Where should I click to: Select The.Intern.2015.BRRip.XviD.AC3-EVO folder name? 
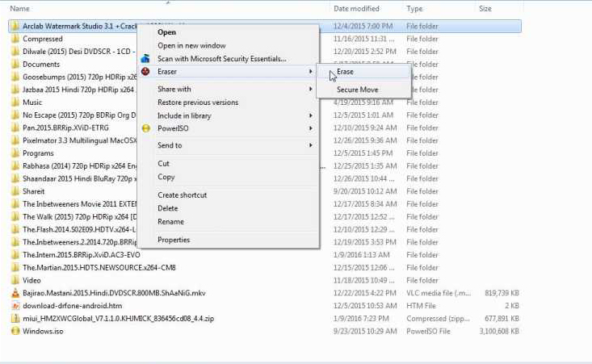82,254
